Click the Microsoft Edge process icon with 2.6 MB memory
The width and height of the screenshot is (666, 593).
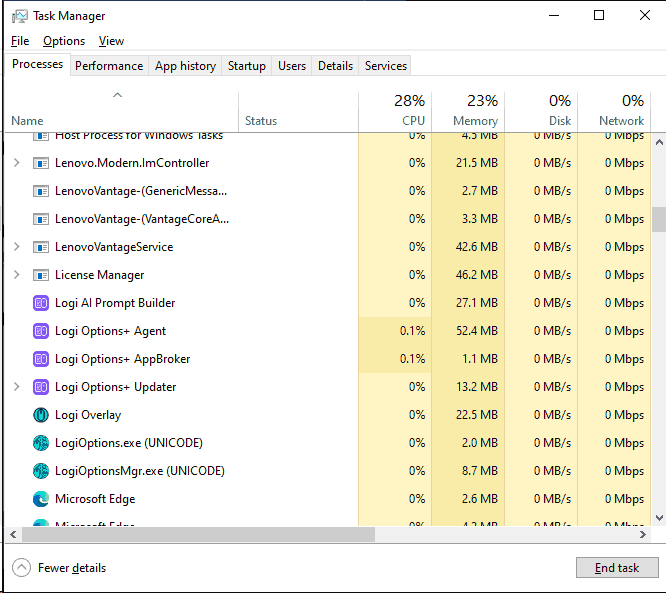41,499
